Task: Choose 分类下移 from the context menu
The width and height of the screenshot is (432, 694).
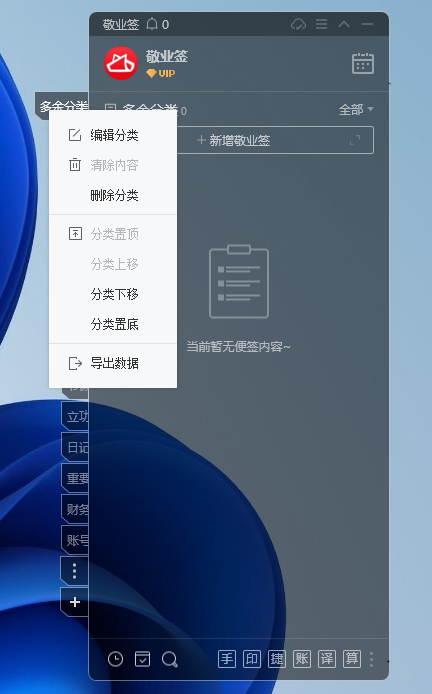Action: coord(113,294)
